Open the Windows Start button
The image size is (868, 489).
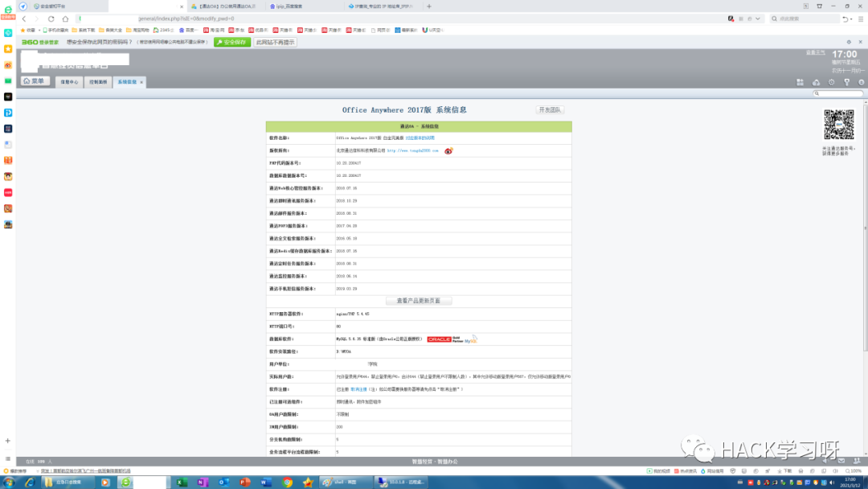[x=8, y=483]
